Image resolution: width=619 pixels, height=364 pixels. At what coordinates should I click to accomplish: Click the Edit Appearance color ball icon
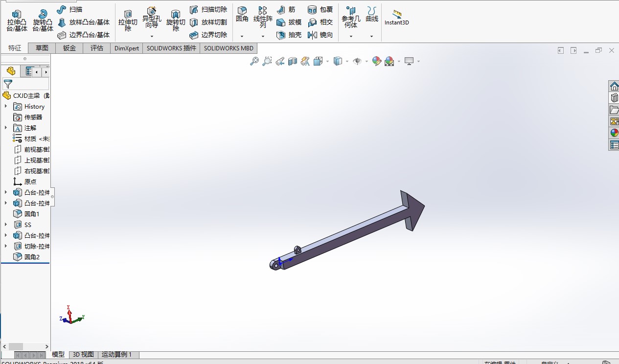coord(376,61)
